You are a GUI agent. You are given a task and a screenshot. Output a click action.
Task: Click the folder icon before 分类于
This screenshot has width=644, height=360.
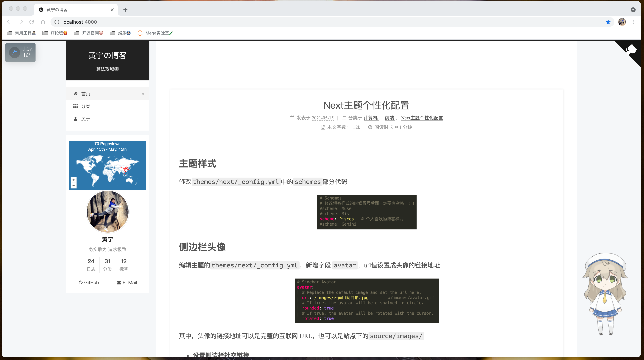(344, 118)
